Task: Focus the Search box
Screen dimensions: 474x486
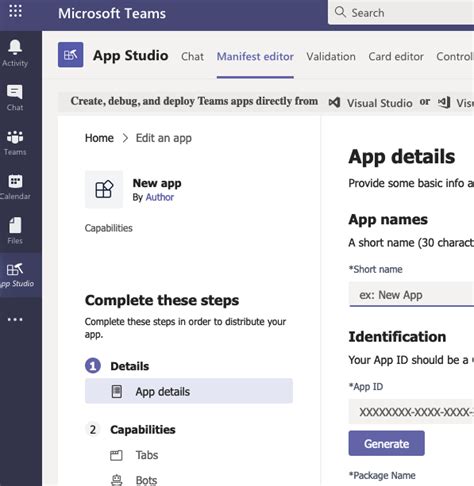Action: 401,12
